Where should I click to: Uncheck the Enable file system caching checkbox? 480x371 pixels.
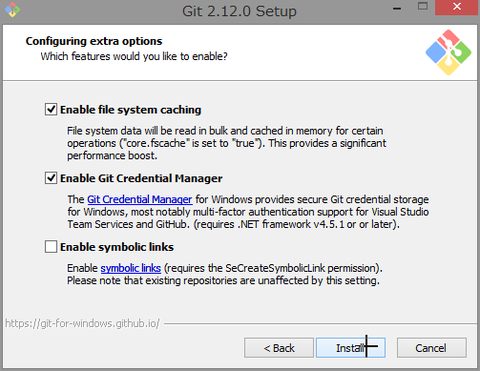[51, 109]
